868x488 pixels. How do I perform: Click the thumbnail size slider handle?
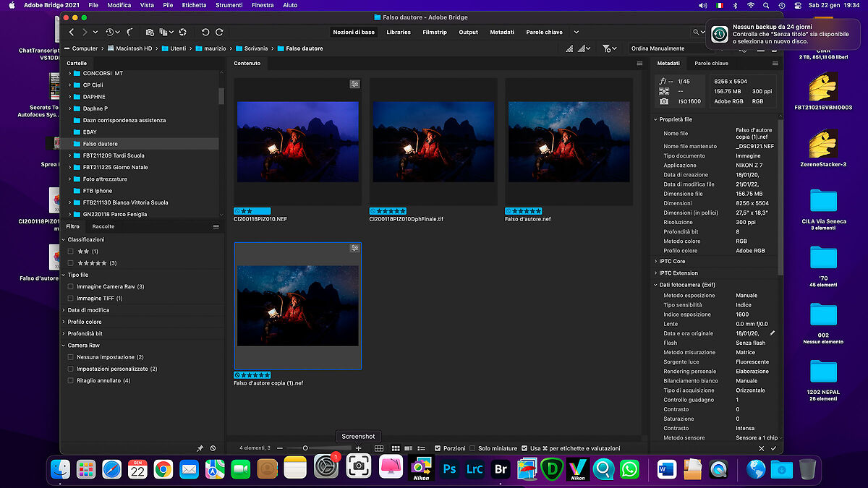pyautogui.click(x=305, y=448)
